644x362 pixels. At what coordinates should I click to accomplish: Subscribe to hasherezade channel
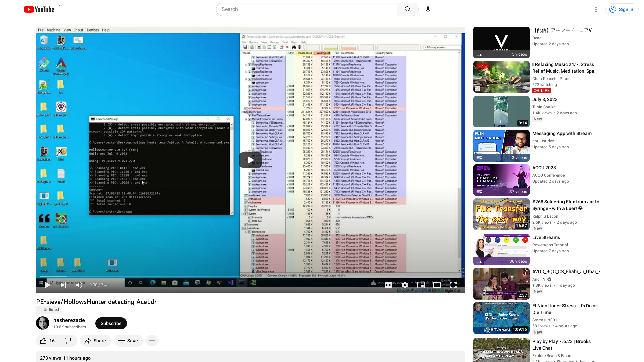point(111,323)
